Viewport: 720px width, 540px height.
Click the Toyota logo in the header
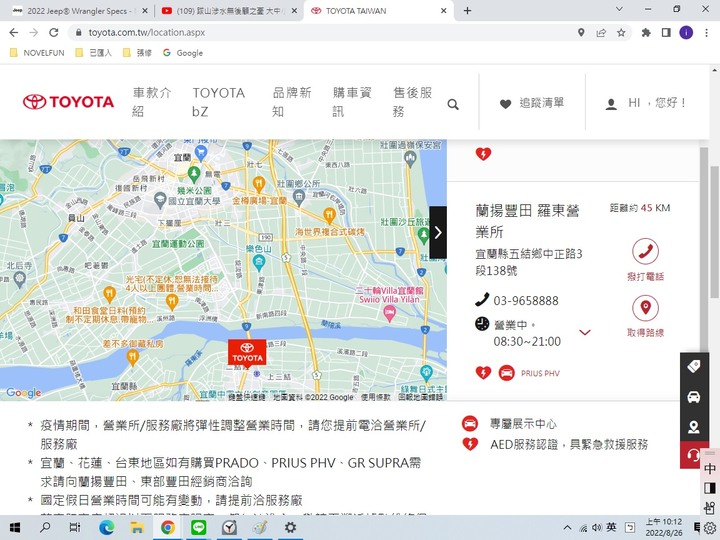(x=68, y=101)
